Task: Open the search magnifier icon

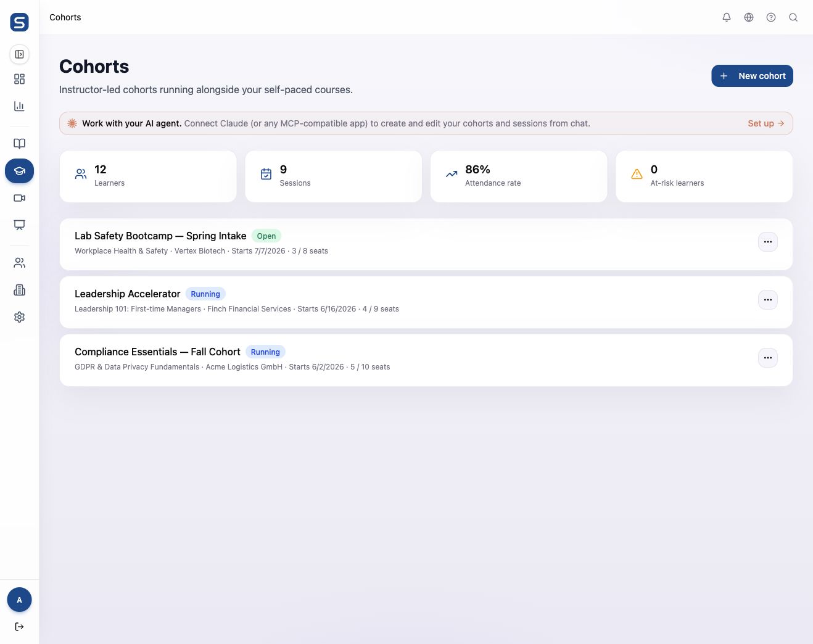Action: coord(793,17)
